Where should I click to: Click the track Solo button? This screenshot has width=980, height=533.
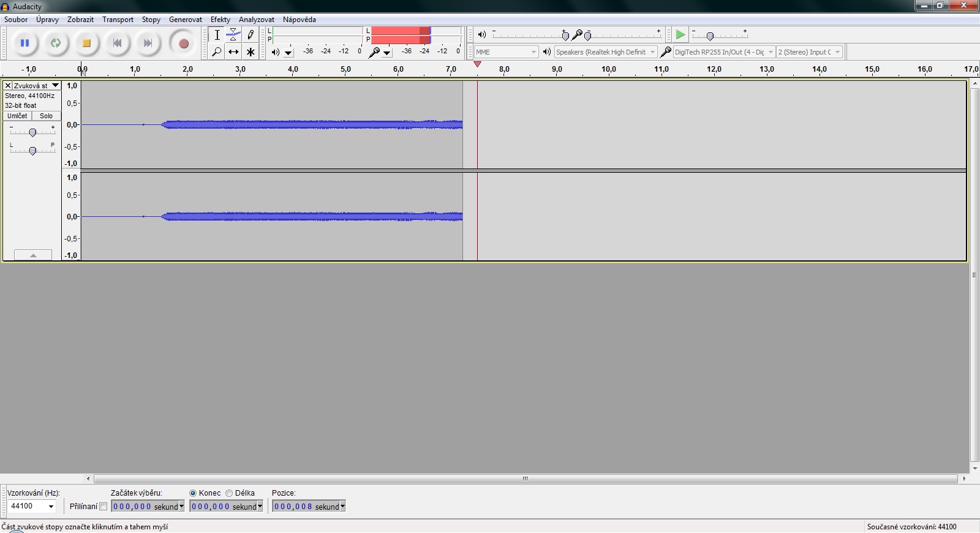point(47,116)
